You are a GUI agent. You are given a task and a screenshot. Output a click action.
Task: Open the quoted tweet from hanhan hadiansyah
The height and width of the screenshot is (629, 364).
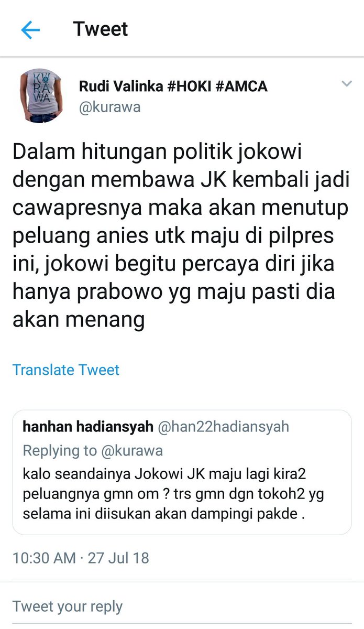point(182,472)
